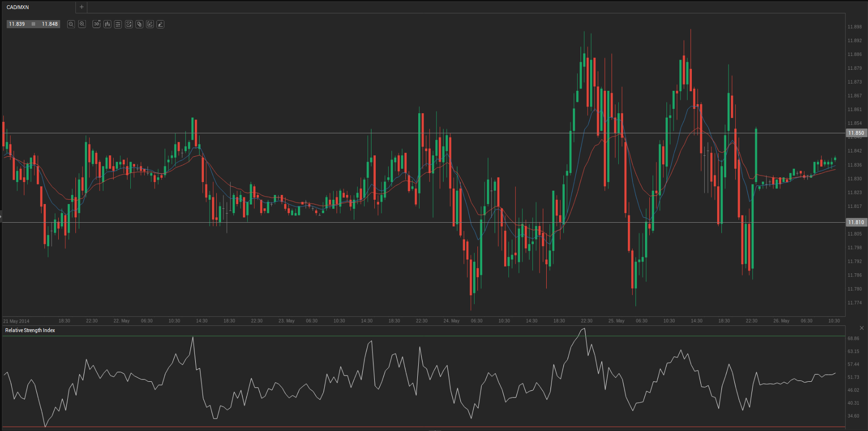The image size is (868, 431).
Task: Zoom in the chart with plus magnifier
Action: click(82, 24)
